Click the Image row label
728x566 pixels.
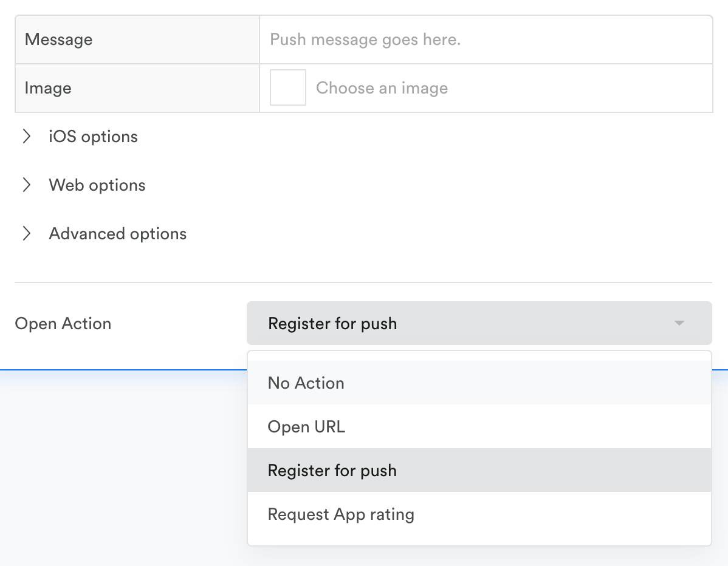(x=48, y=88)
